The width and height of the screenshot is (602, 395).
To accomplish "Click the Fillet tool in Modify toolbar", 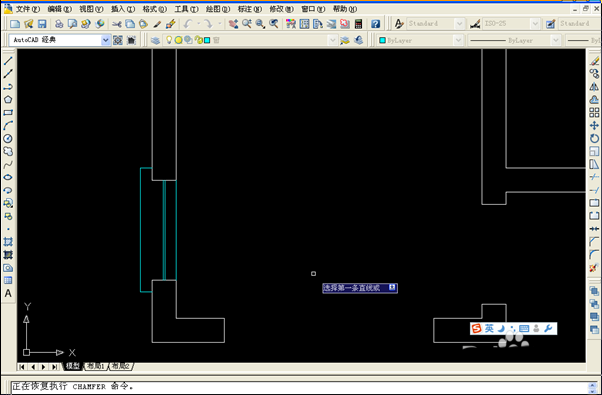I will pyautogui.click(x=594, y=255).
